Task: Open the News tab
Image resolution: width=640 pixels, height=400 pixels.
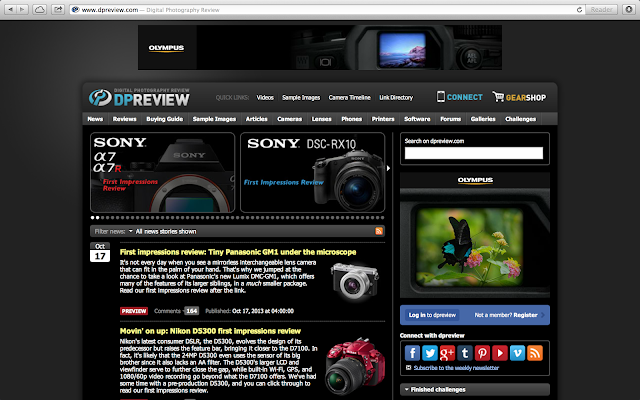Action: click(x=95, y=119)
